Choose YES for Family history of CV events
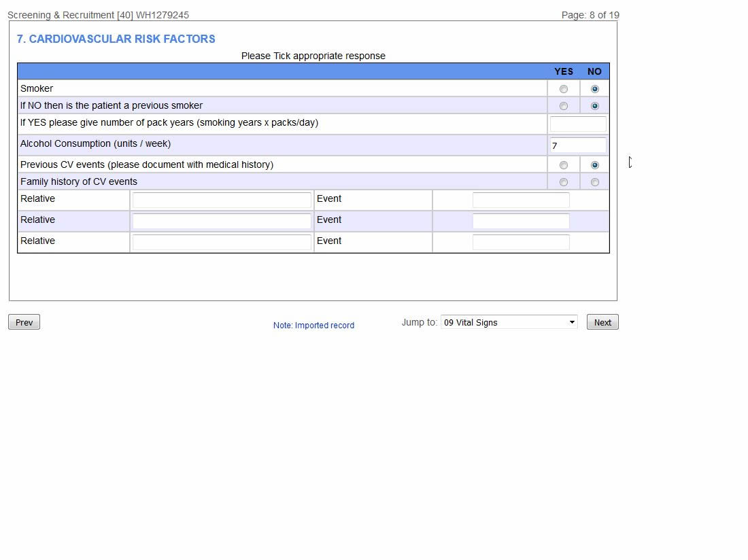748x560 pixels. click(x=563, y=181)
